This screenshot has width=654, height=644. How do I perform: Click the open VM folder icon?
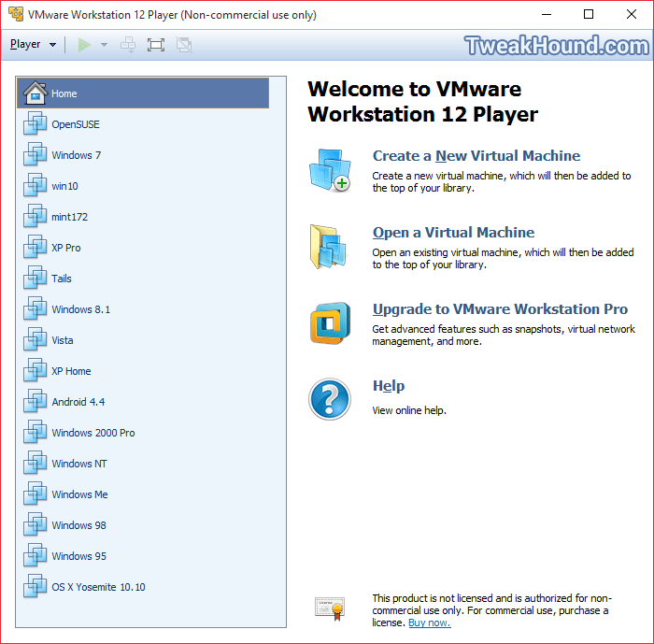coord(328,247)
